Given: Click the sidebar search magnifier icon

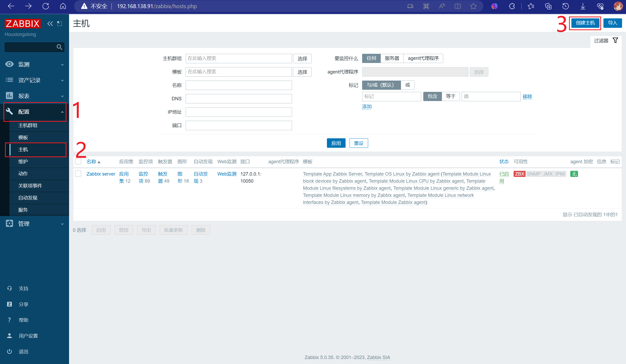Looking at the screenshot, I should pyautogui.click(x=59, y=47).
